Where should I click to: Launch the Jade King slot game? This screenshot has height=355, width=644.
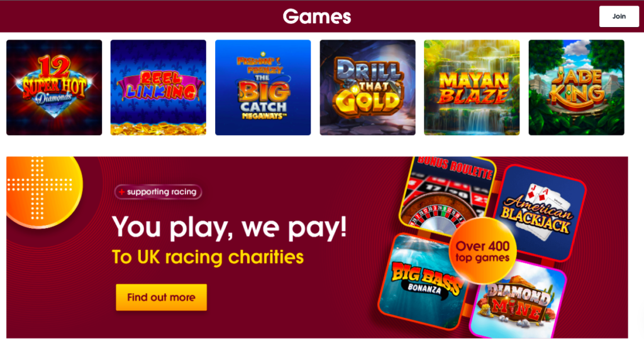[x=576, y=87]
